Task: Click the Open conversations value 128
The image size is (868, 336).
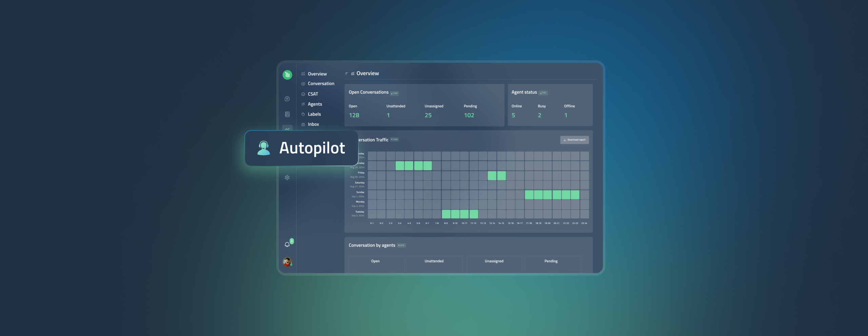Action: pyautogui.click(x=354, y=115)
